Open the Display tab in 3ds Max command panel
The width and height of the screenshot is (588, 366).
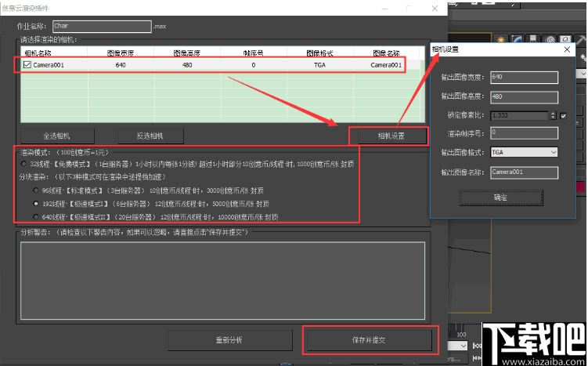pyautogui.click(x=565, y=39)
